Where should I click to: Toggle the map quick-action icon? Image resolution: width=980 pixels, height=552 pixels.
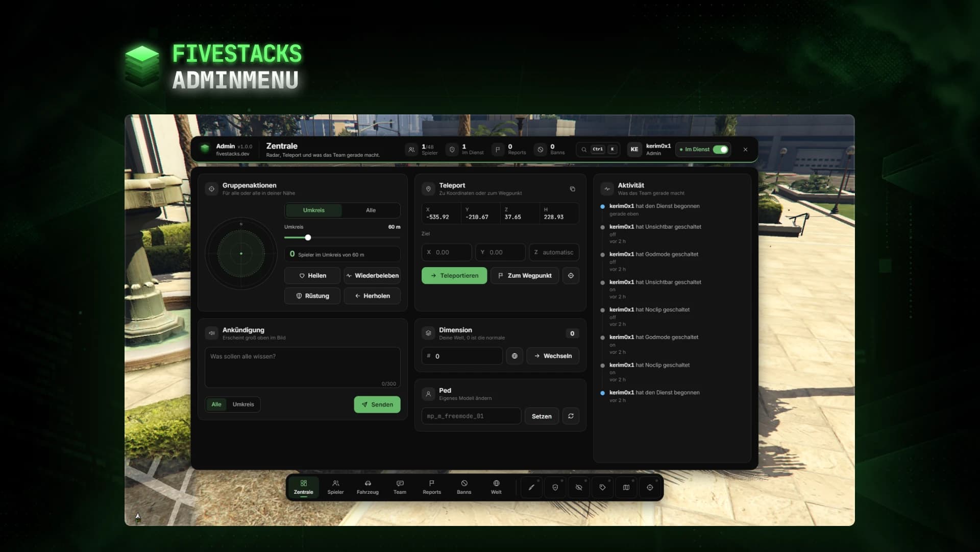click(626, 487)
